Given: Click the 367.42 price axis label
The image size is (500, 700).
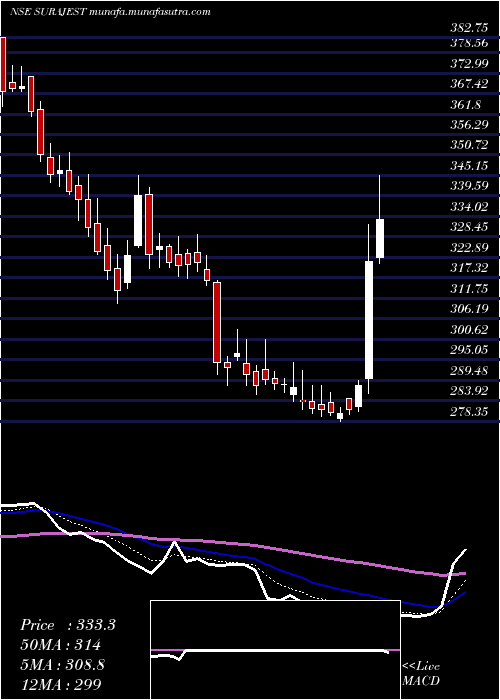Looking at the screenshot, I should (x=469, y=84).
